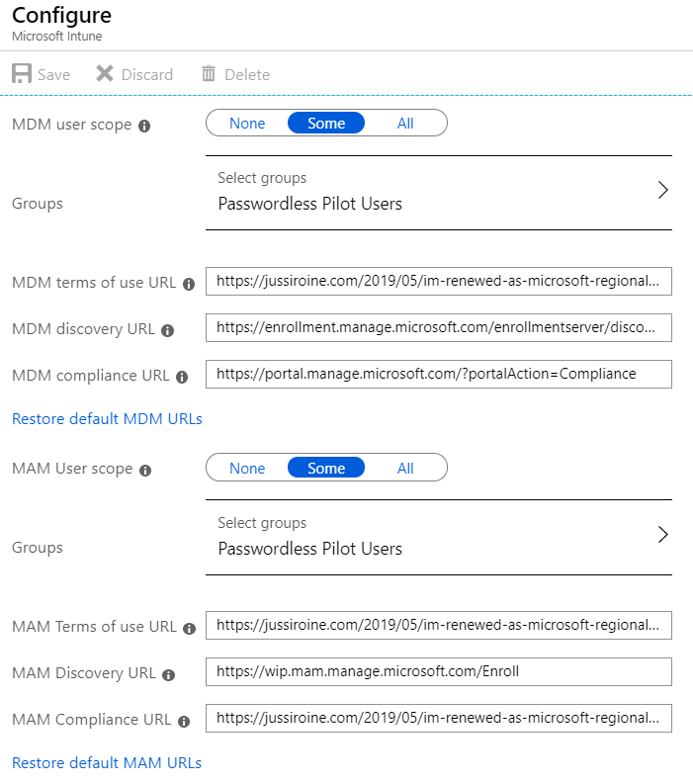Click the Delete trash can icon
Screen dimensions: 693x784
pyautogui.click(x=209, y=73)
